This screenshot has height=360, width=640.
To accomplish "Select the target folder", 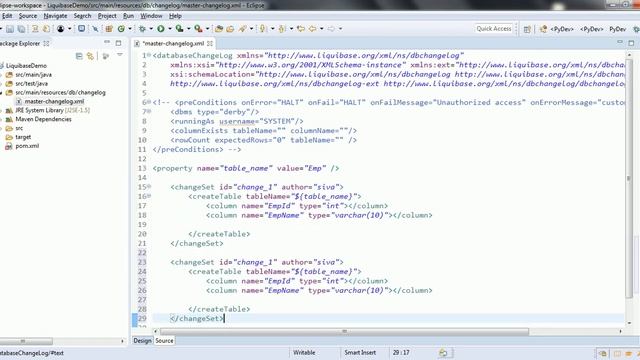I will click(x=23, y=137).
